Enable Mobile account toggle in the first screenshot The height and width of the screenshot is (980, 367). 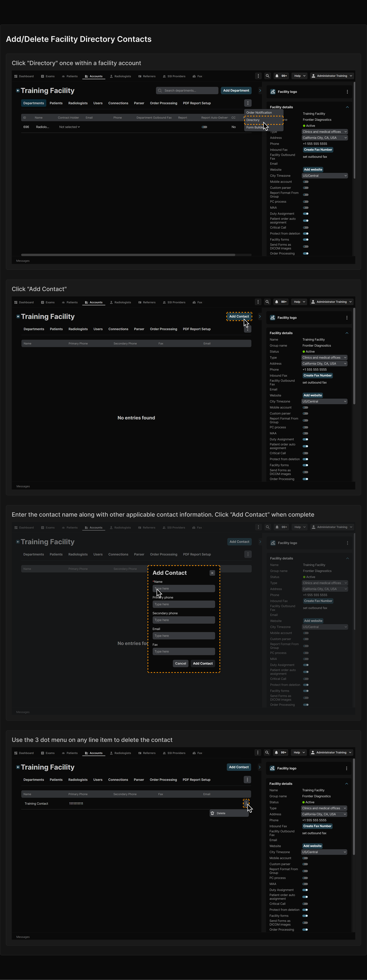(x=306, y=182)
